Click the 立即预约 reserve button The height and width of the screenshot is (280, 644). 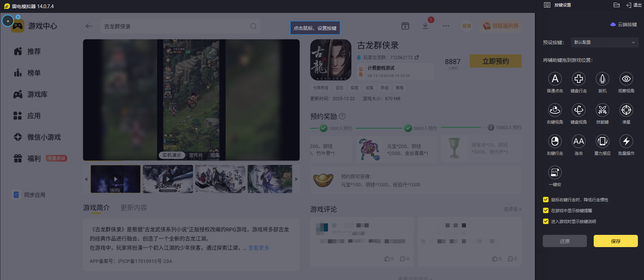(x=495, y=61)
